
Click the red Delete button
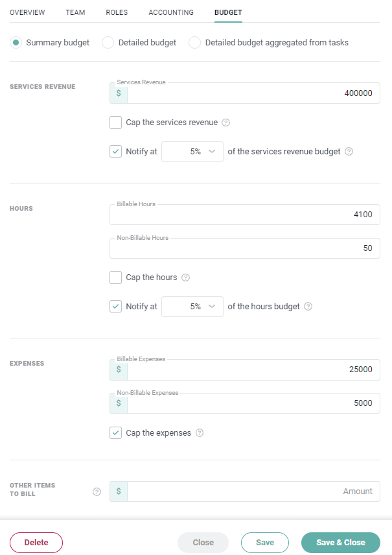coord(36,542)
